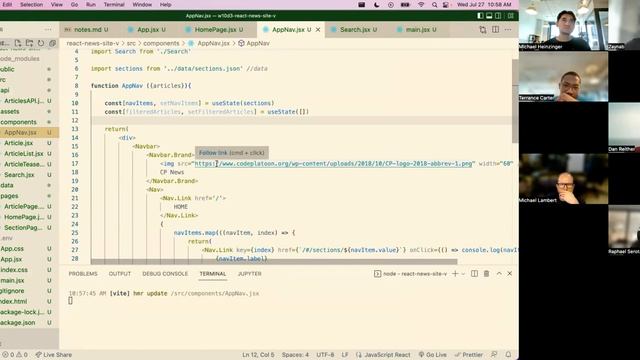Open the launch profile dropdown arrow
640x360 pixels.
pos(463,274)
